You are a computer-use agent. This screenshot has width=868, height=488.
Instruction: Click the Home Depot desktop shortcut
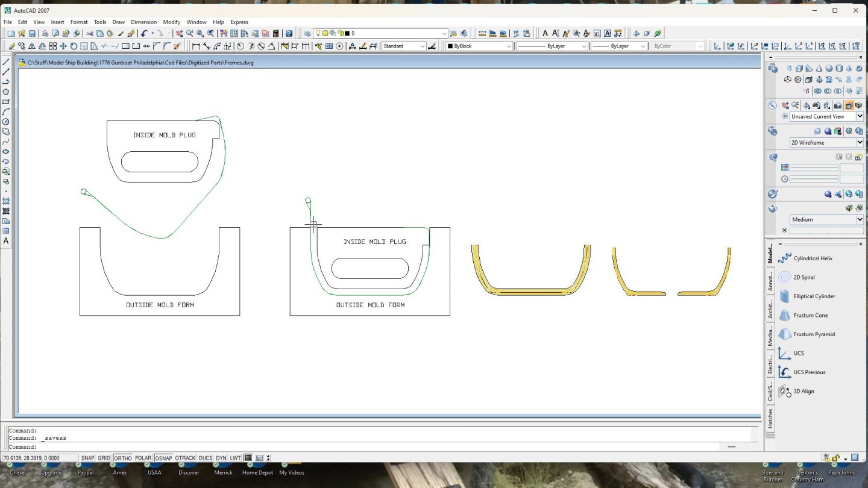(x=257, y=469)
